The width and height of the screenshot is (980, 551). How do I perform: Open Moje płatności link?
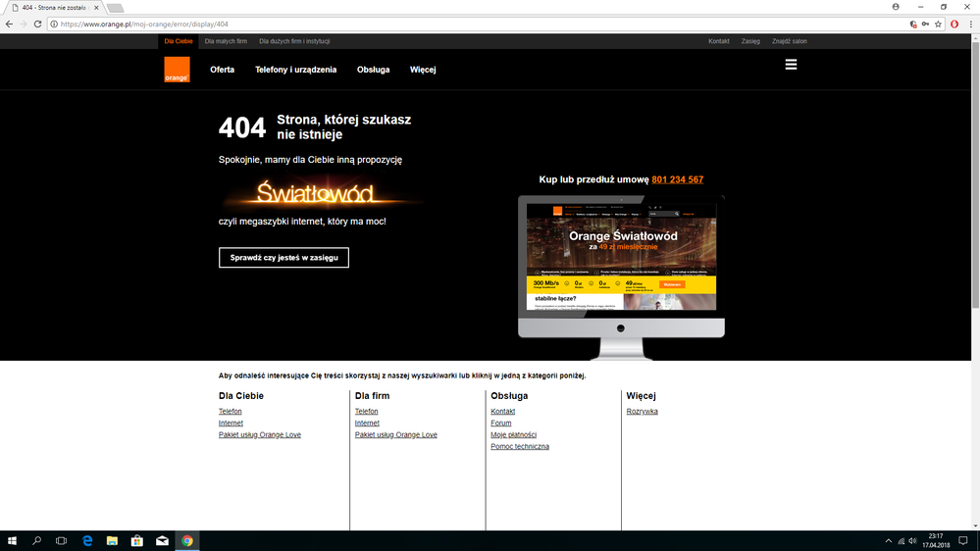click(x=513, y=434)
